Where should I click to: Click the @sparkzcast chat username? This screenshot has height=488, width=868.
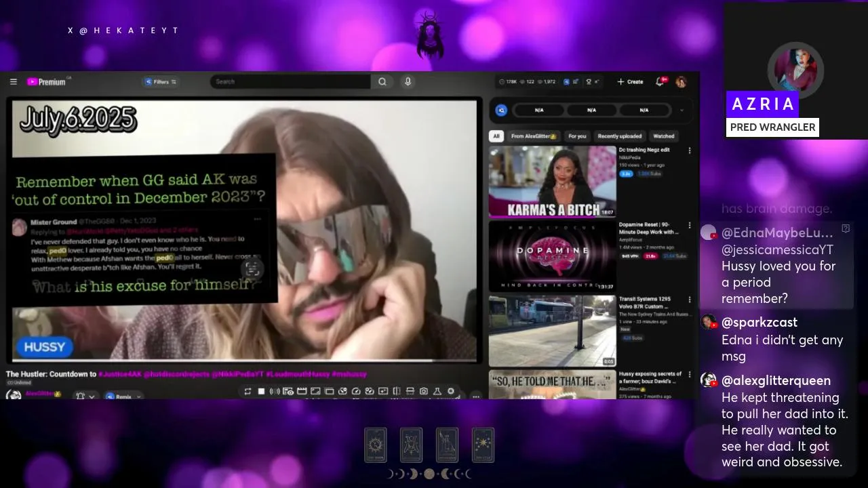tap(759, 323)
